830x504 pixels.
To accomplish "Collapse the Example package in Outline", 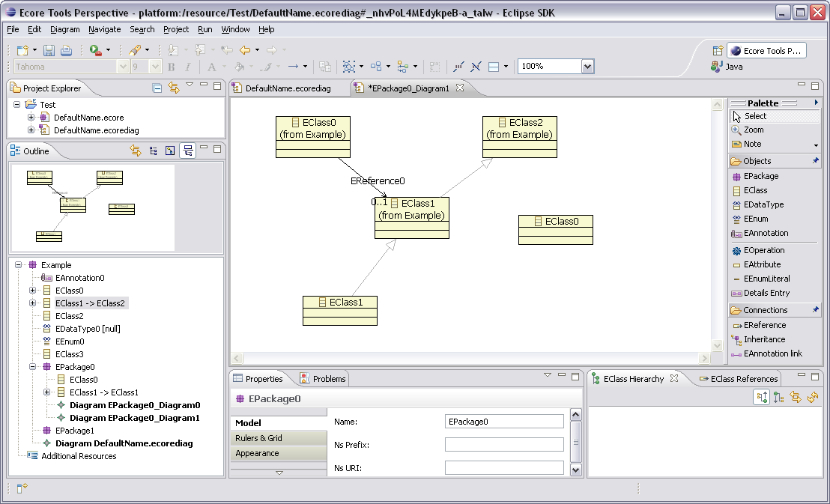I will 19,265.
